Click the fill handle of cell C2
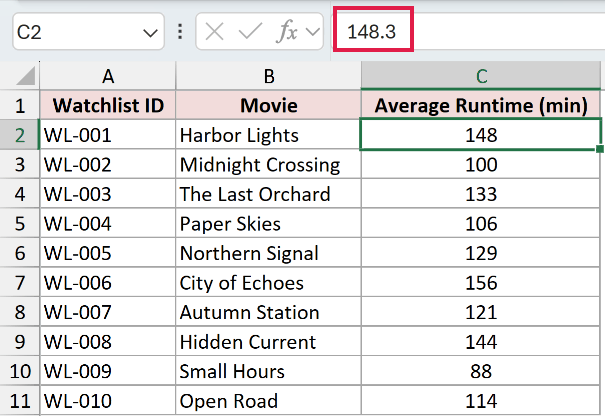This screenshot has width=605, height=416. click(x=600, y=149)
